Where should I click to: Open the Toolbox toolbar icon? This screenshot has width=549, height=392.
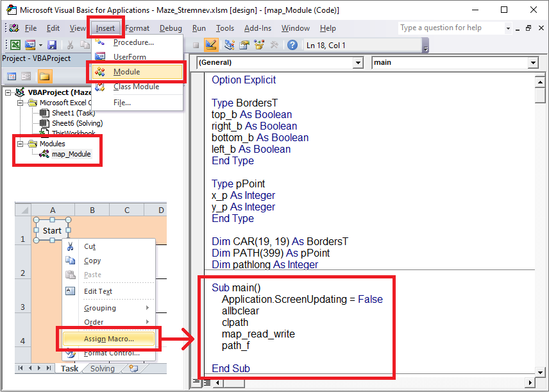(274, 45)
